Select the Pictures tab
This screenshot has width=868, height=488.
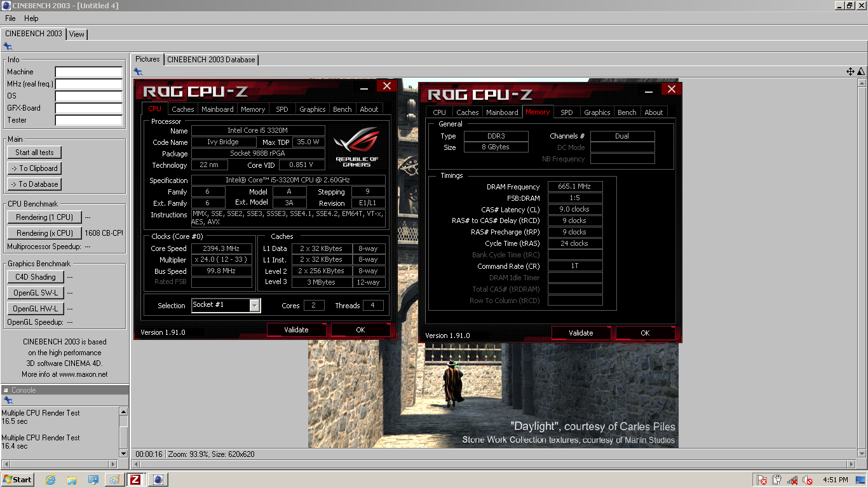click(147, 59)
